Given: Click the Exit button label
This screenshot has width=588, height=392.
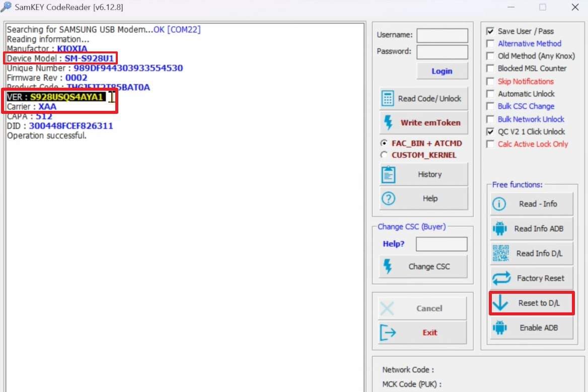Looking at the screenshot, I should [x=430, y=333].
